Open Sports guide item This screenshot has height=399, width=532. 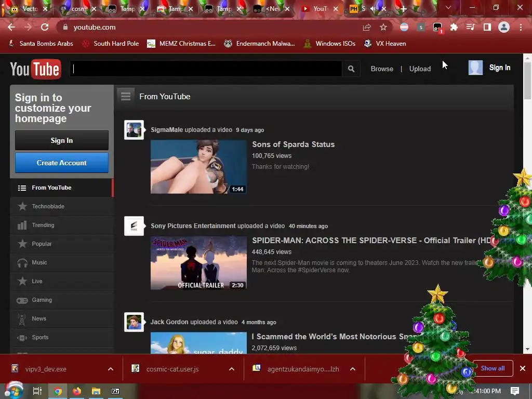coord(62,337)
